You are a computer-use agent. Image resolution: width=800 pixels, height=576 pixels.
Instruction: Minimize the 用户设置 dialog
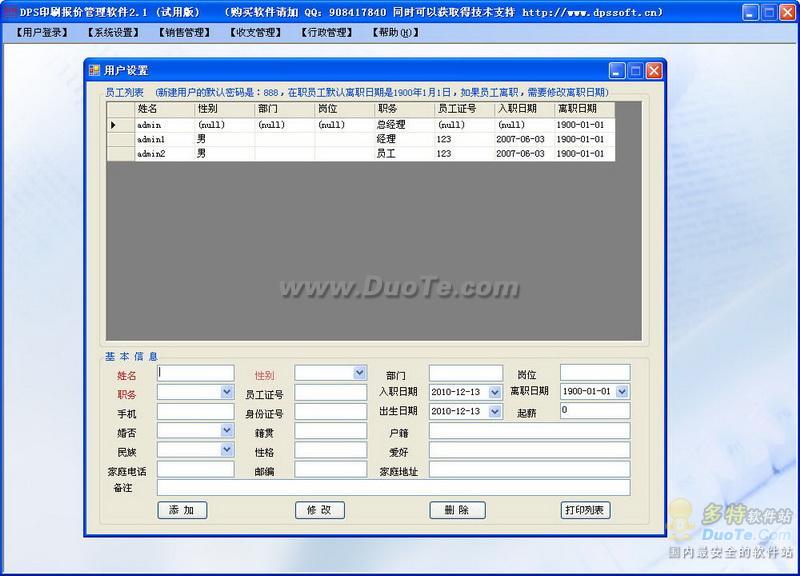[617, 70]
